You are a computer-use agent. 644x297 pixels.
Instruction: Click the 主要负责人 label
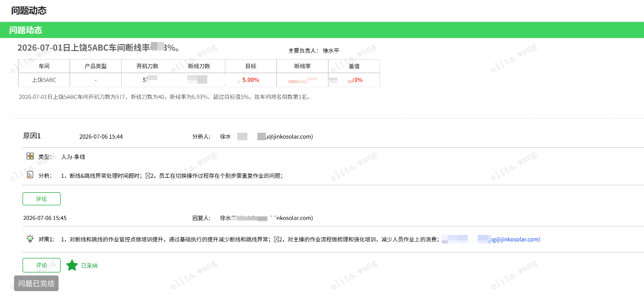point(303,51)
